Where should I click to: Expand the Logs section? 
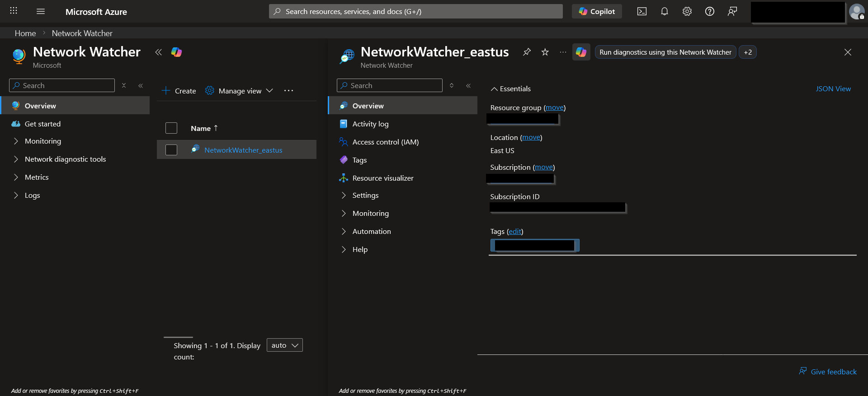point(16,195)
